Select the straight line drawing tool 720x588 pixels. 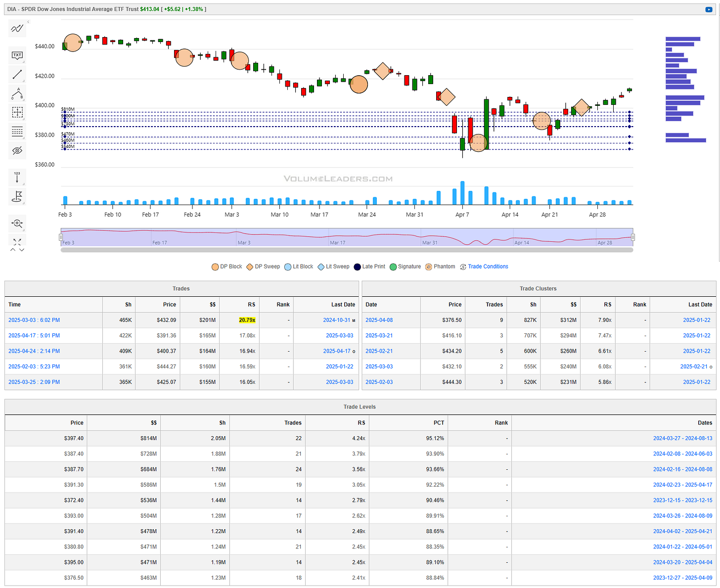tap(17, 74)
